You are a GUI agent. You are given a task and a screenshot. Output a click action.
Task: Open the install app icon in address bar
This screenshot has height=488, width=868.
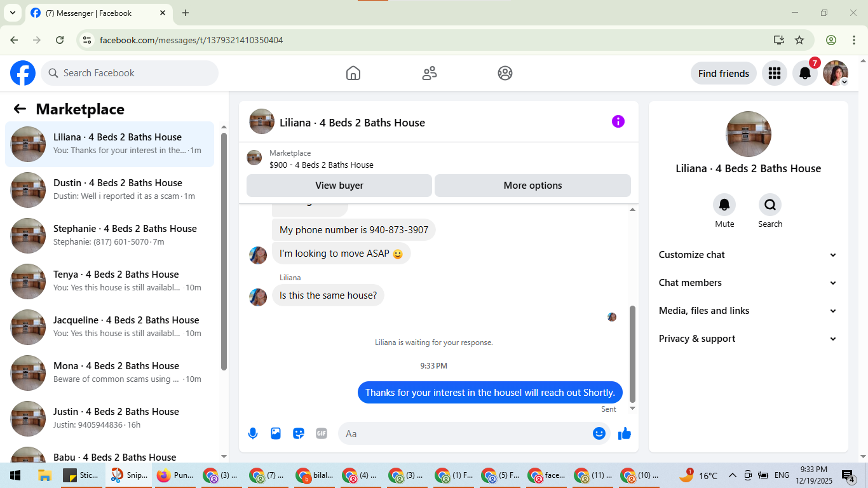779,40
